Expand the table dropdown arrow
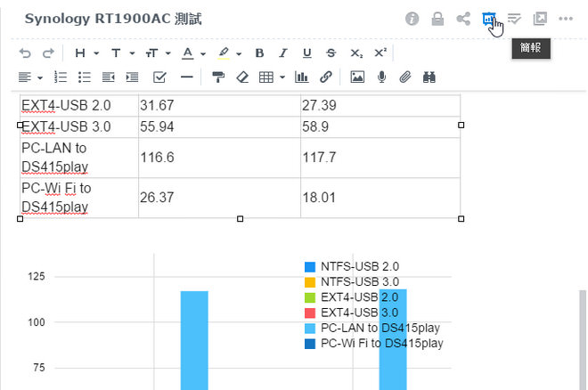588x390 pixels. click(282, 77)
